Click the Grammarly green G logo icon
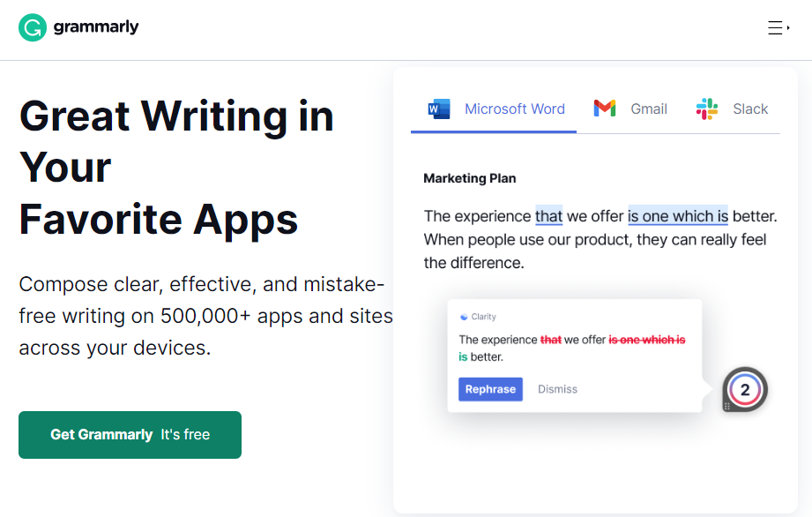Image resolution: width=812 pixels, height=517 pixels. 32,27
